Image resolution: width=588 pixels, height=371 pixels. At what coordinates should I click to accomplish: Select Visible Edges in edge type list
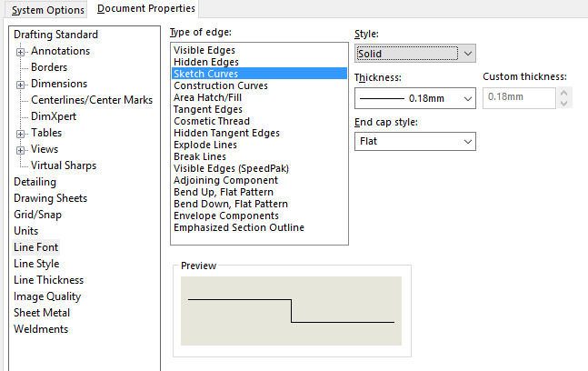pos(204,50)
